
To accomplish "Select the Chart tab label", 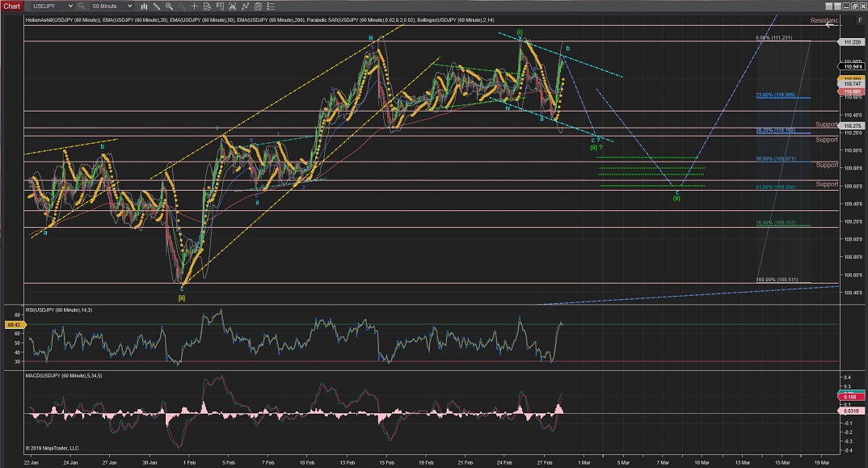I will coord(12,6).
